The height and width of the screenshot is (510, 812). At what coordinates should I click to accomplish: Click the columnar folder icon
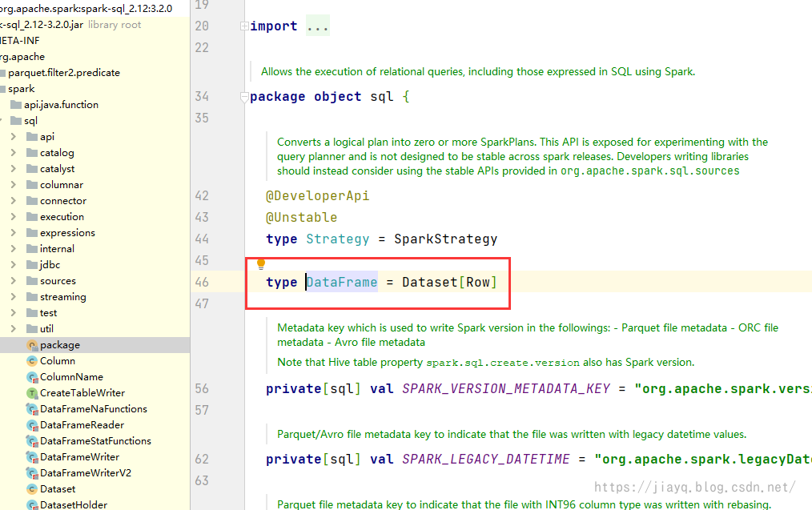(32, 185)
